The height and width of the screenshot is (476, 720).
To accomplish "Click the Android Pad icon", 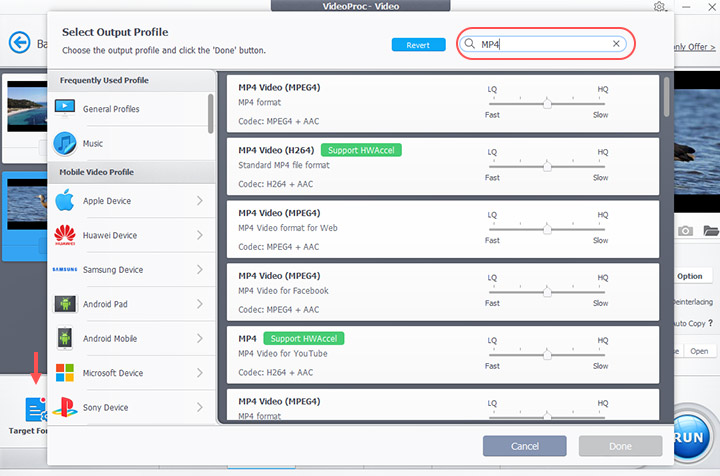I will pyautogui.click(x=65, y=303).
